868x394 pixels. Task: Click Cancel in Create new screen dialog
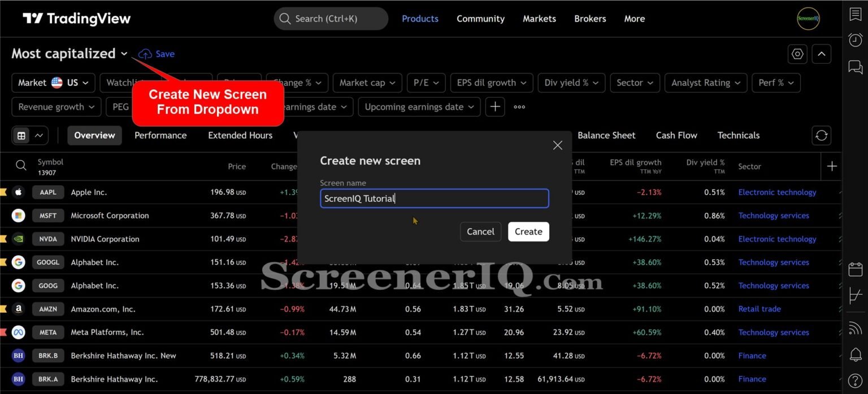point(480,231)
